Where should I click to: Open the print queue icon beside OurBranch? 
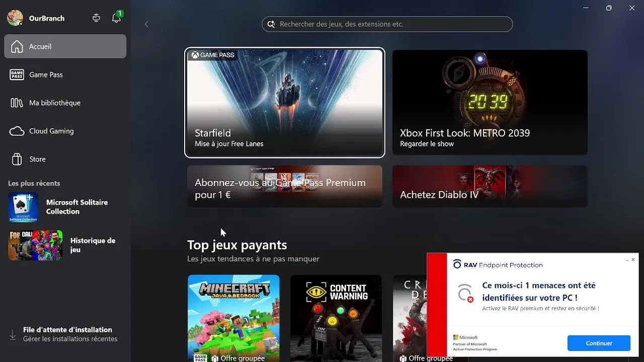(96, 18)
